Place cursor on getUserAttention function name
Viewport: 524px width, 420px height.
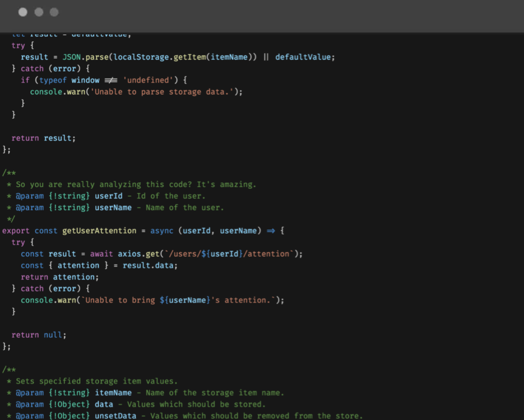(99, 231)
